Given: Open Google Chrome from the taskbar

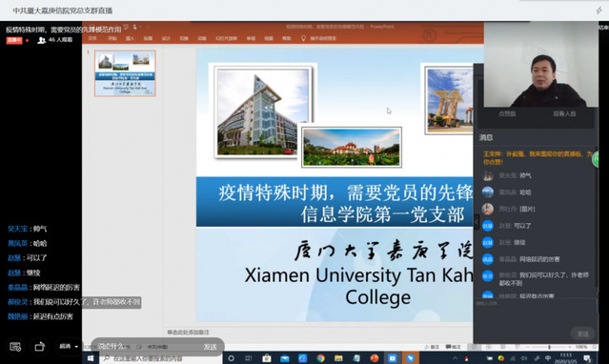Looking at the screenshot, I should tap(320, 358).
